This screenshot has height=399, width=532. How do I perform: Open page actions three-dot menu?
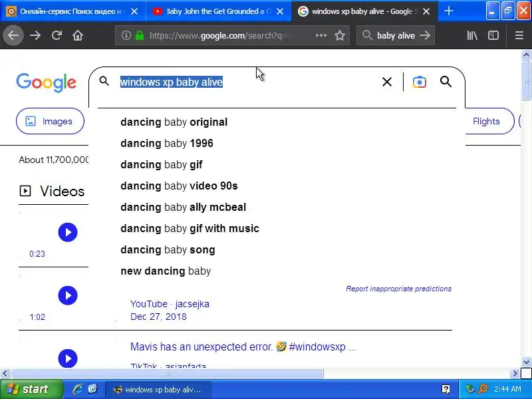pos(321,35)
